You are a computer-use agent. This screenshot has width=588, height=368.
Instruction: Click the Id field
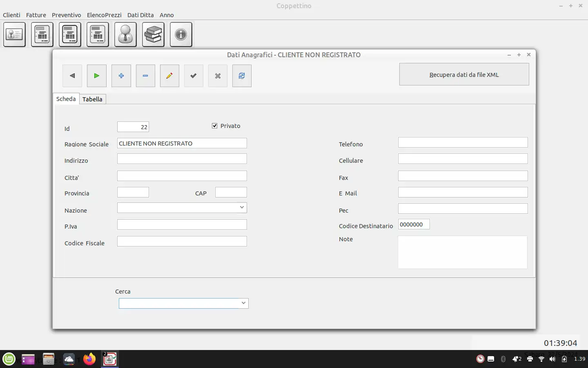coord(133,127)
